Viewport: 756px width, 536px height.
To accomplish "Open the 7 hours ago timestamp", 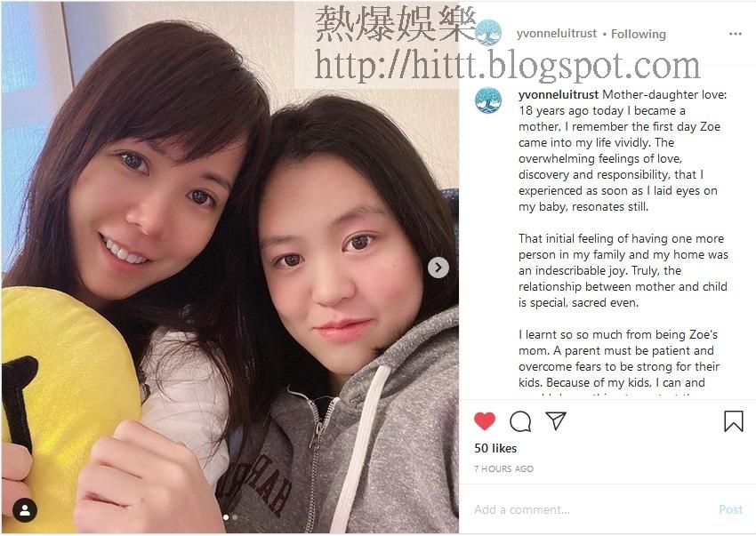I will 503,468.
